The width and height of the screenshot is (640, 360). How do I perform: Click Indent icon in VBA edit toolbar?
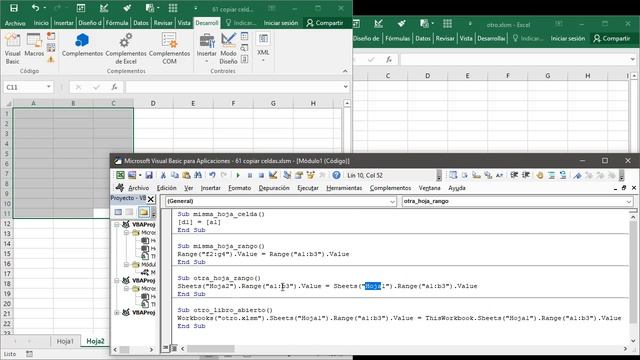[514, 175]
